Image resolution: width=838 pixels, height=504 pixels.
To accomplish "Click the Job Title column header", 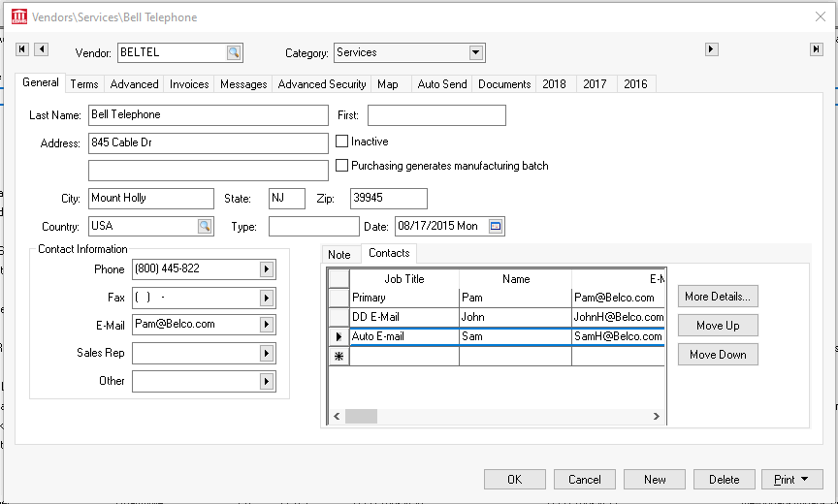I will 404,279.
